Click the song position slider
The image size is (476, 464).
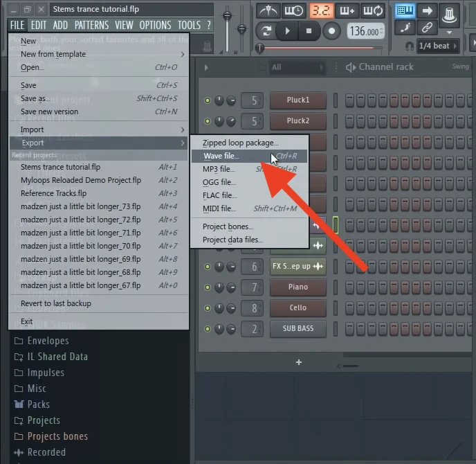[x=260, y=48]
